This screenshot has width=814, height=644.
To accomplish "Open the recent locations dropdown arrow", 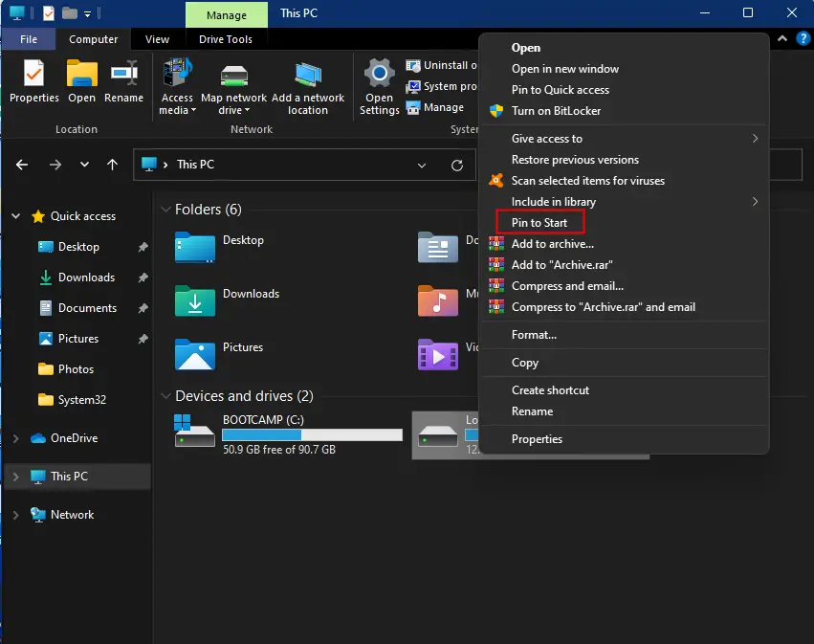I will [x=84, y=165].
